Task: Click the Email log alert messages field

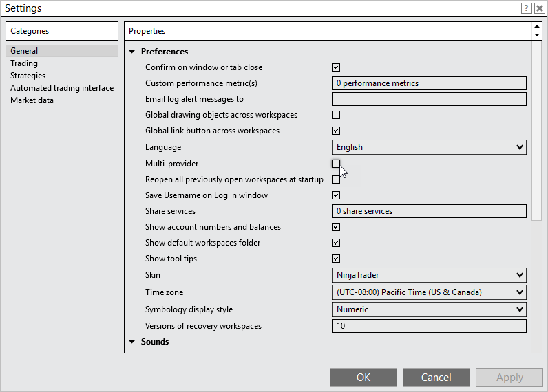Action: pyautogui.click(x=429, y=99)
